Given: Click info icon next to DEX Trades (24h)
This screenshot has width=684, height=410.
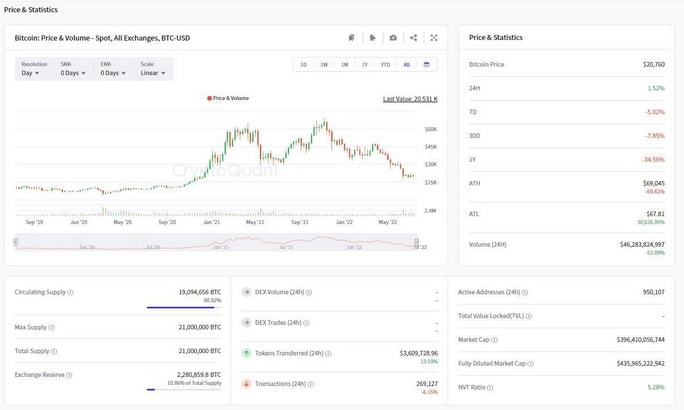Looking at the screenshot, I should coord(306,323).
